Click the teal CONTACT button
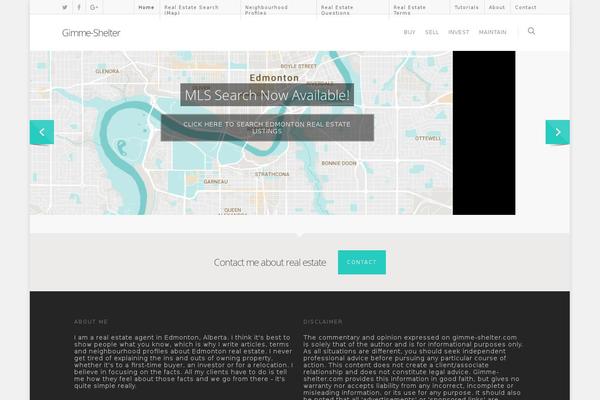 coord(362,262)
